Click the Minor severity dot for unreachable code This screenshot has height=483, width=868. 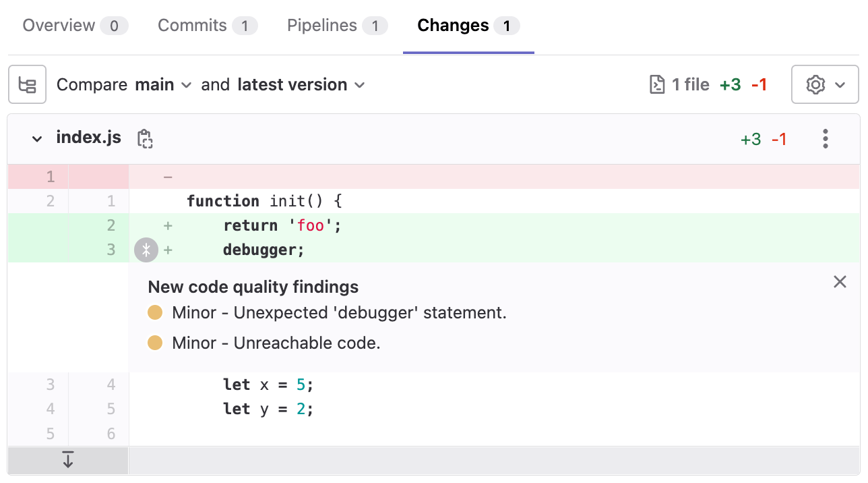click(x=155, y=343)
